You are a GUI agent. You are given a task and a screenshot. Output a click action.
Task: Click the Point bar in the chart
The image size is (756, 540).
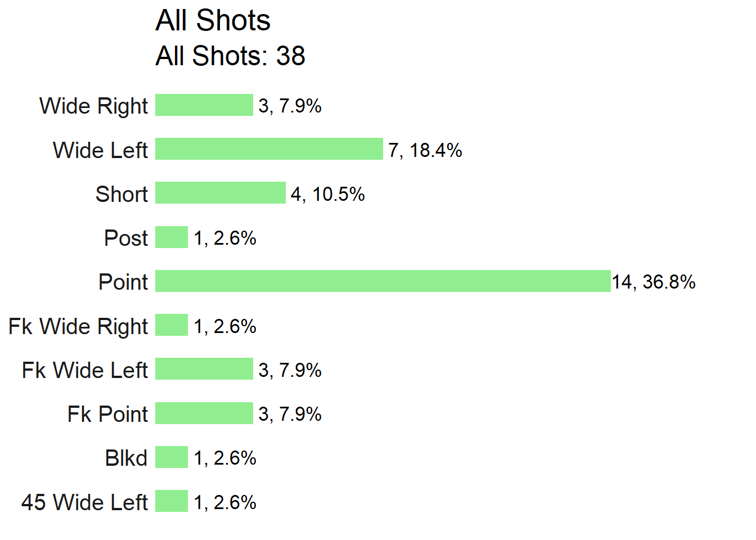tap(382, 281)
